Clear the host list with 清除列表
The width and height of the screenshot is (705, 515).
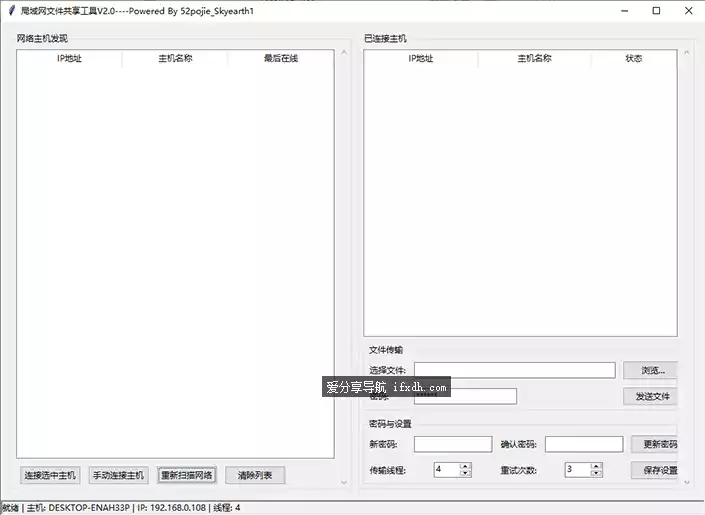(255, 475)
